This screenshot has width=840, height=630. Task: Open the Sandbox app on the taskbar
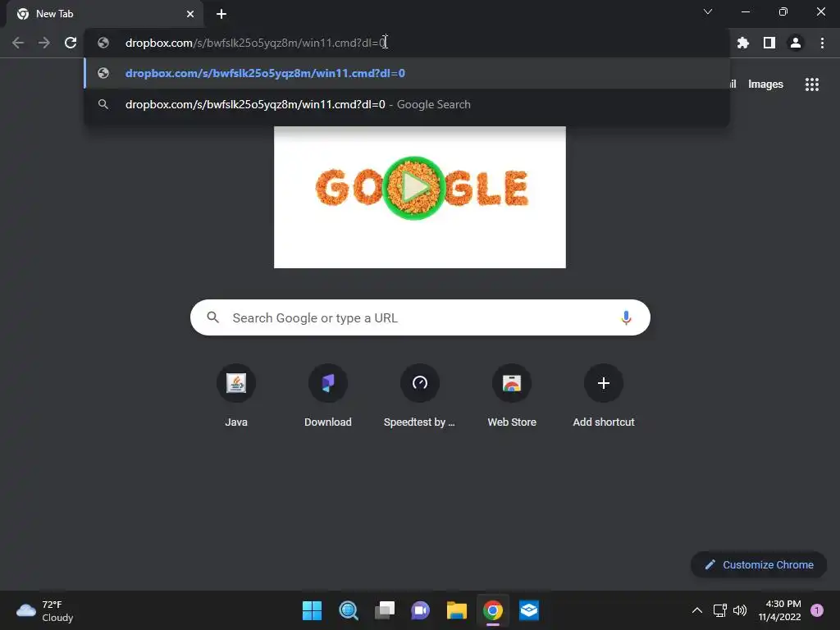coord(529,610)
